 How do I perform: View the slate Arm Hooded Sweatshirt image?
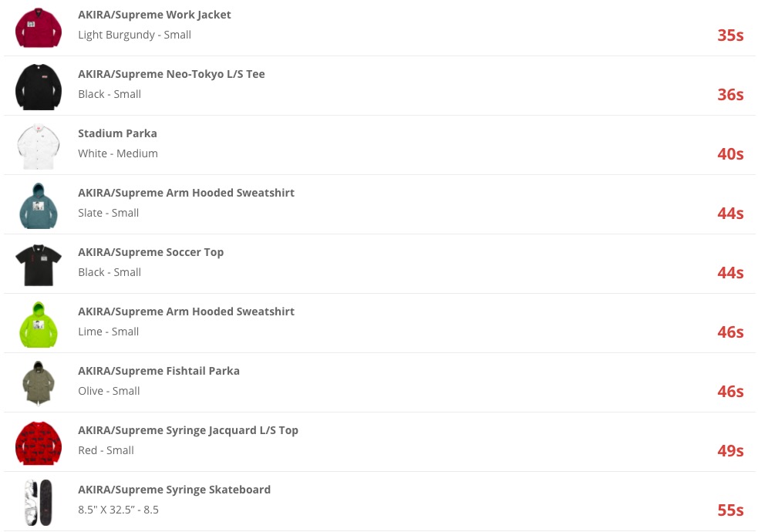pos(39,206)
